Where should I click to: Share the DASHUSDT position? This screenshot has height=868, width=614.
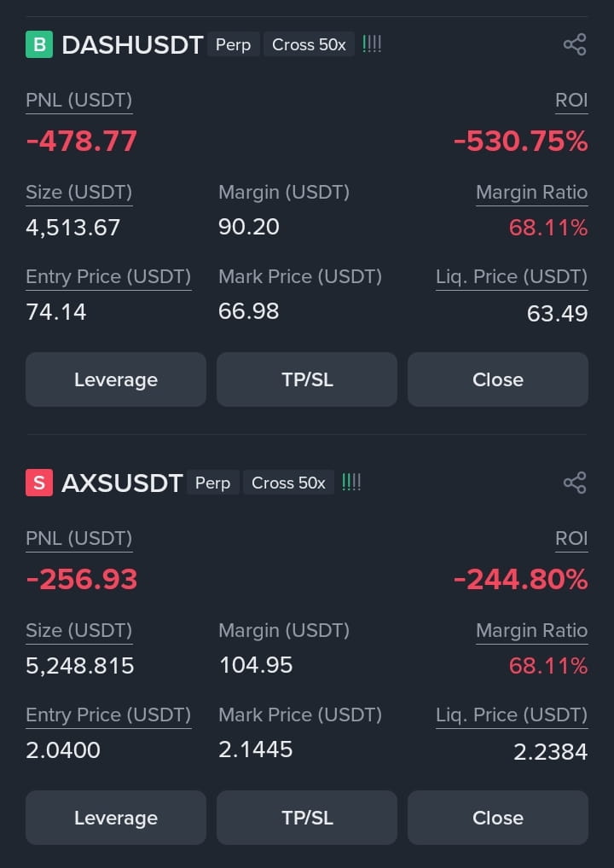tap(575, 45)
